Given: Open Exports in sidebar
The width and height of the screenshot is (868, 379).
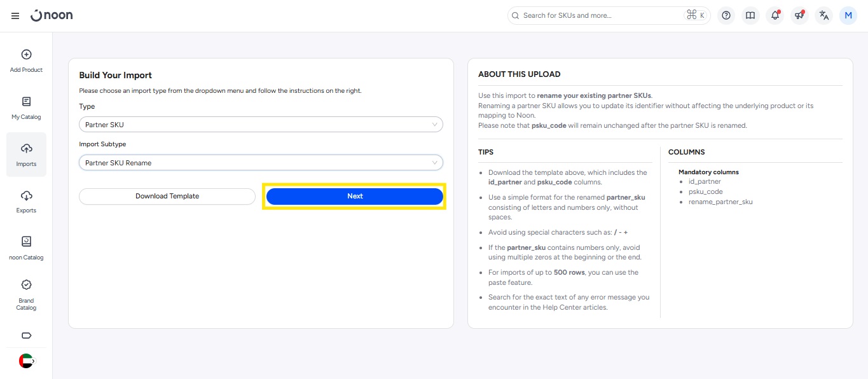Looking at the screenshot, I should 26,202.
